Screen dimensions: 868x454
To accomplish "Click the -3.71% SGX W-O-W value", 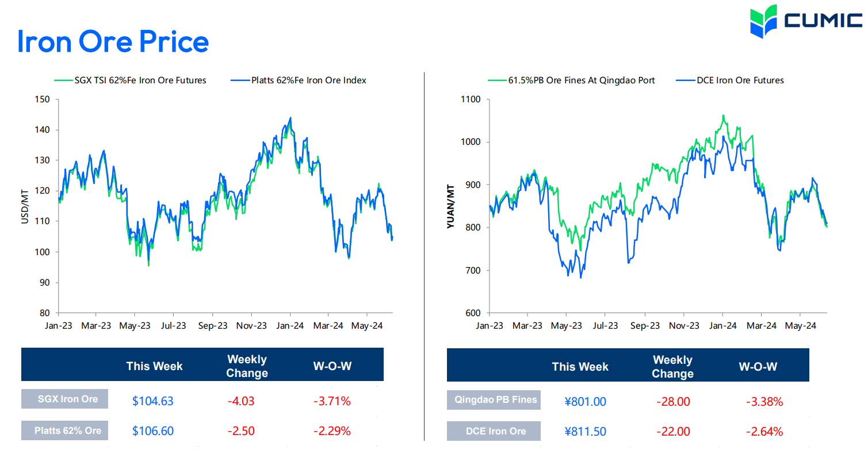I will 332,401.
